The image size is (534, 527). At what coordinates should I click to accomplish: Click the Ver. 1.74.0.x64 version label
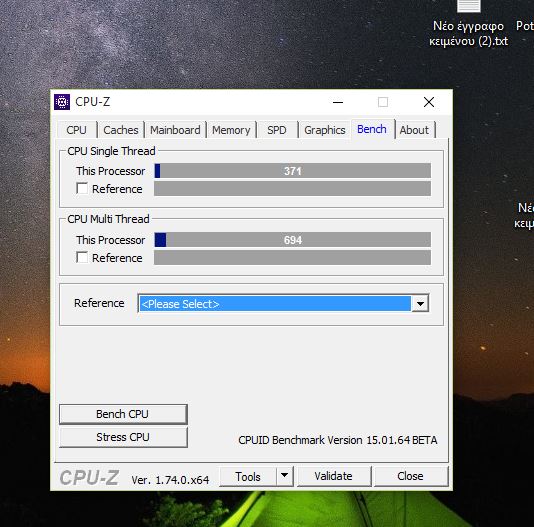170,480
